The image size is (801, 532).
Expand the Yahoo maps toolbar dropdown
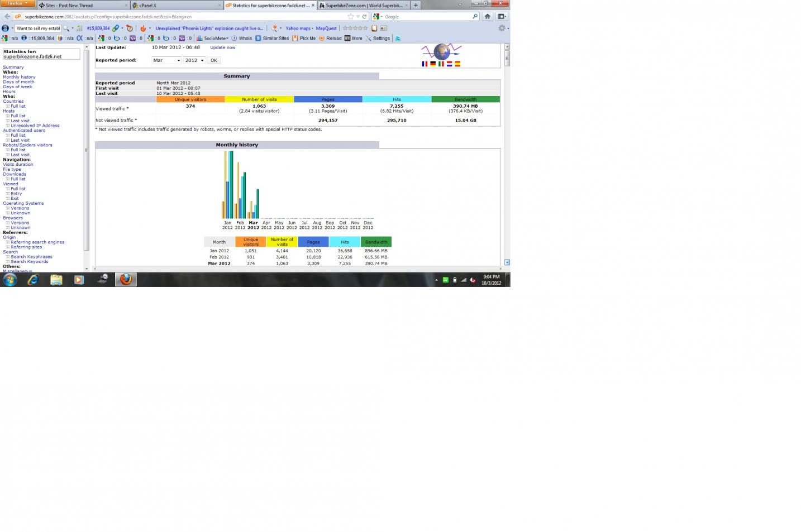312,28
